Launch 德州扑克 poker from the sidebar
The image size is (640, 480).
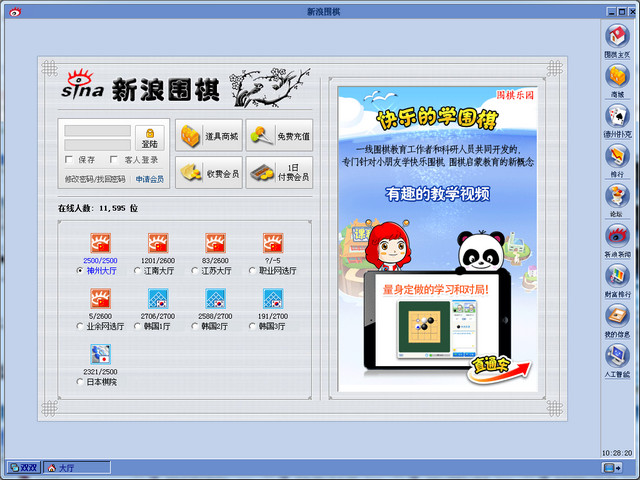(617, 116)
